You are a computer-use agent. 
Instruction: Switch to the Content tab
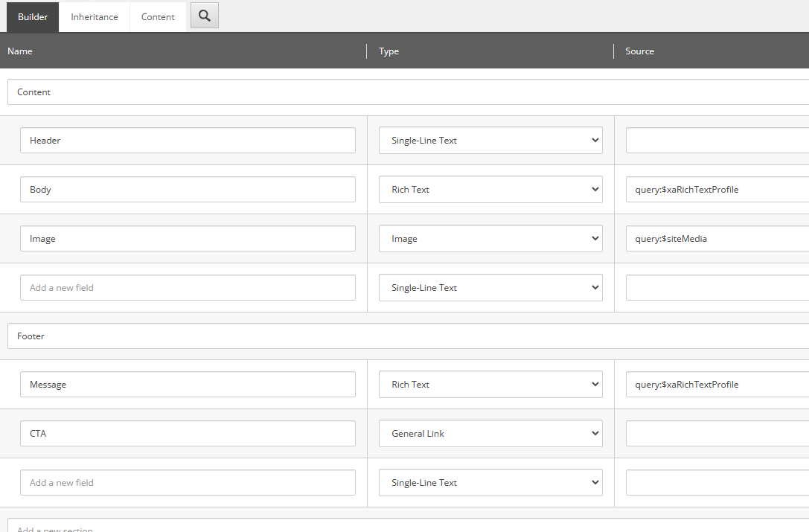(157, 16)
